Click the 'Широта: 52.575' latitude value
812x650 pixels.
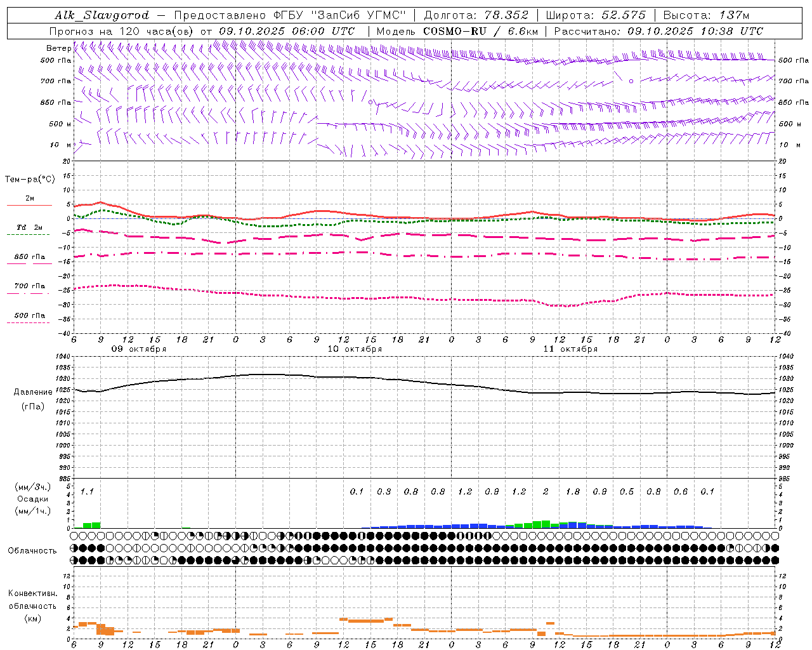point(596,15)
